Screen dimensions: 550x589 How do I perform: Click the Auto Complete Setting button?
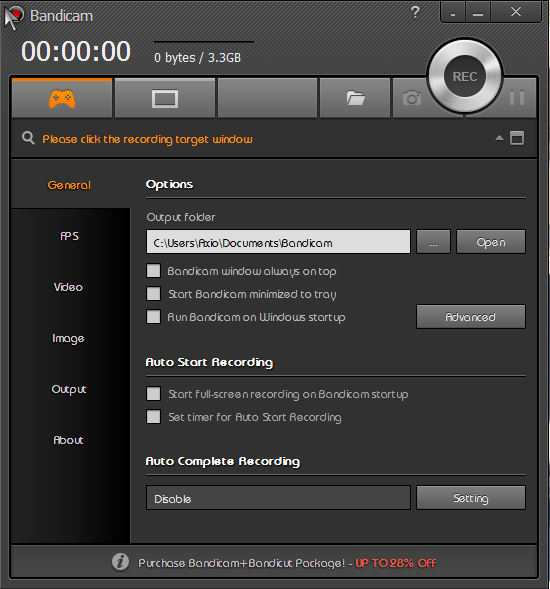click(x=470, y=498)
